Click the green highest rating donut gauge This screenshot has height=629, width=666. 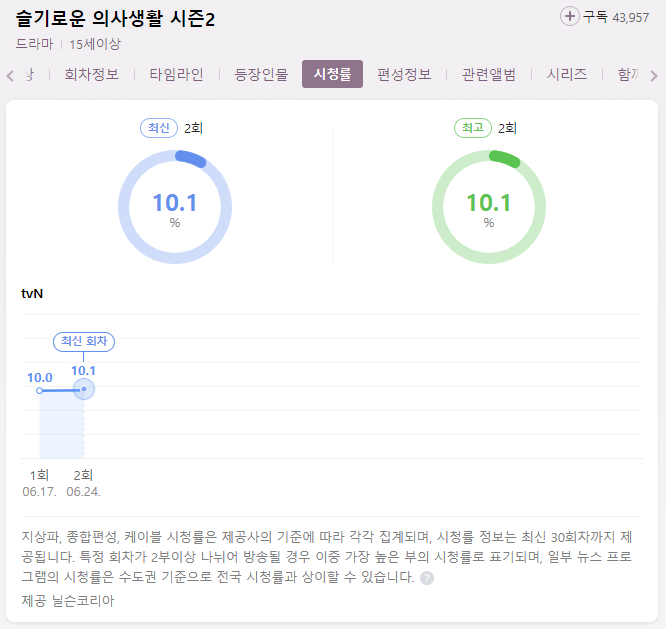[x=489, y=207]
